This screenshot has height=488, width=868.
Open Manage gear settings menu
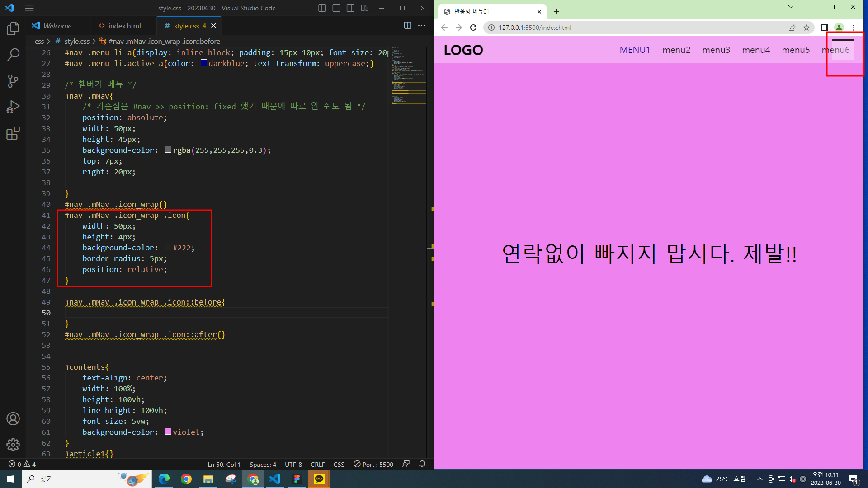click(x=13, y=445)
